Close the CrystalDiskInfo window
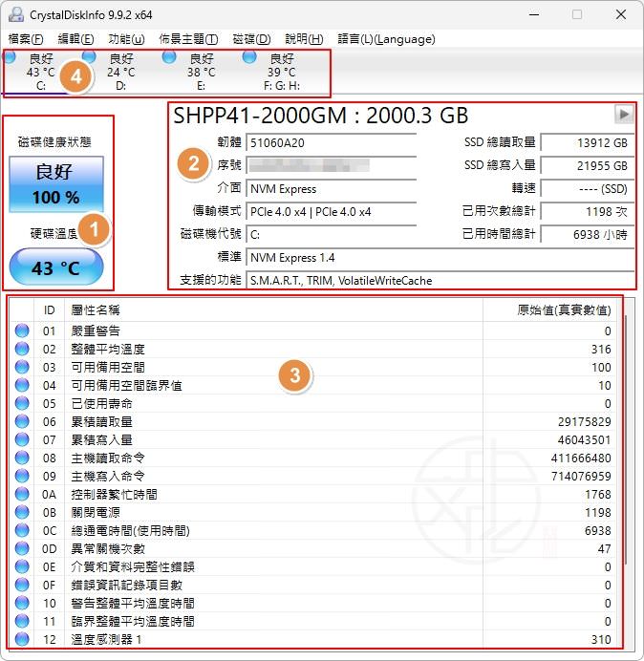The image size is (644, 661). click(x=621, y=14)
